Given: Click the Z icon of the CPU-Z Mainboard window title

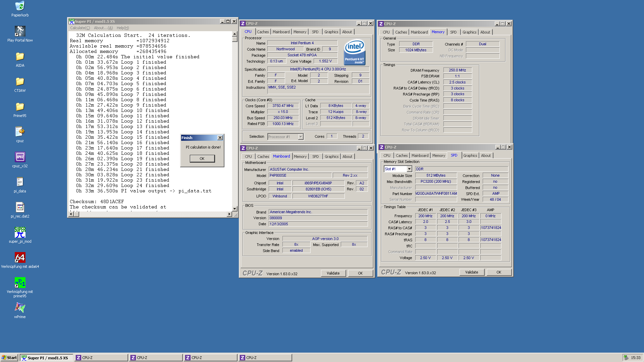Looking at the screenshot, I should pos(243,148).
